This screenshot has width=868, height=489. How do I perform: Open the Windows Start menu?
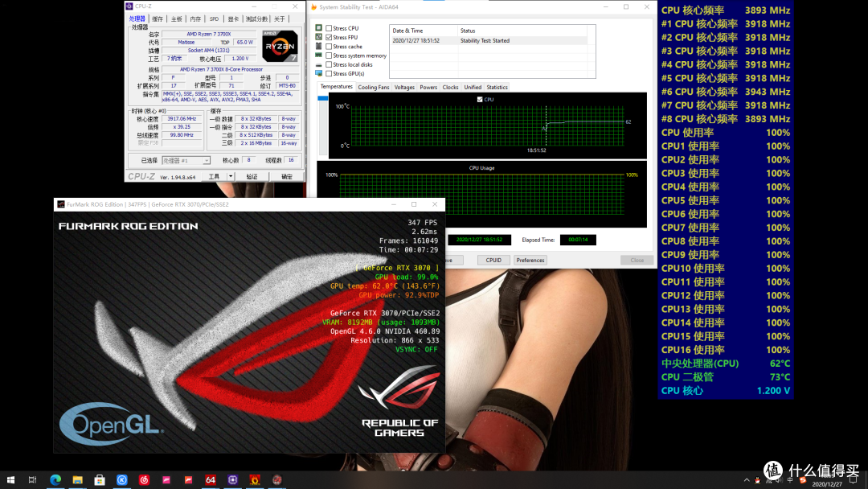11,480
